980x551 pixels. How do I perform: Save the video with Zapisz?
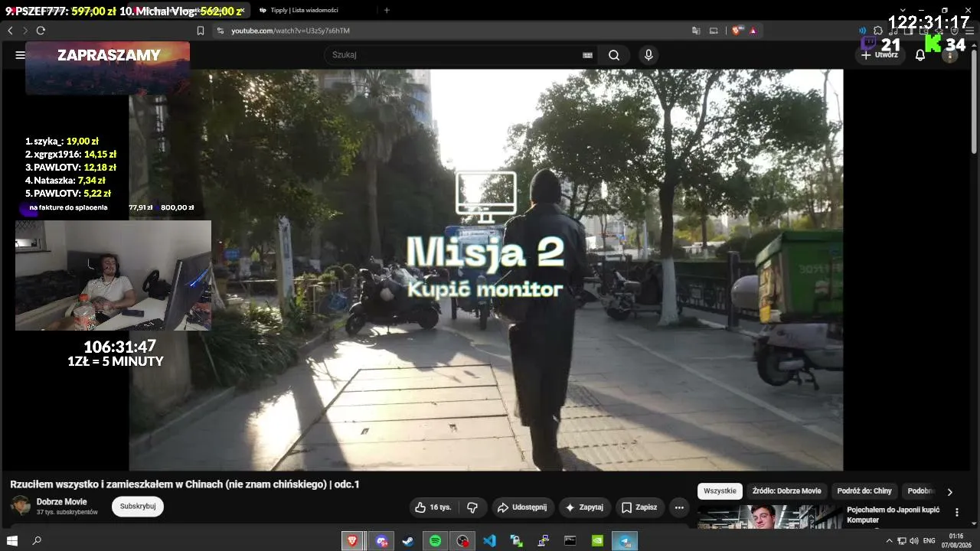(x=639, y=507)
